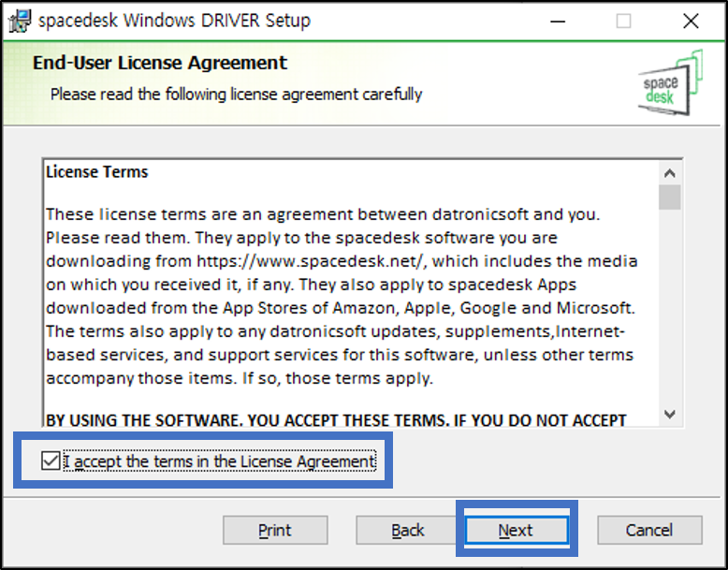
Task: Cancel the spacedesk driver setup
Action: click(x=649, y=530)
